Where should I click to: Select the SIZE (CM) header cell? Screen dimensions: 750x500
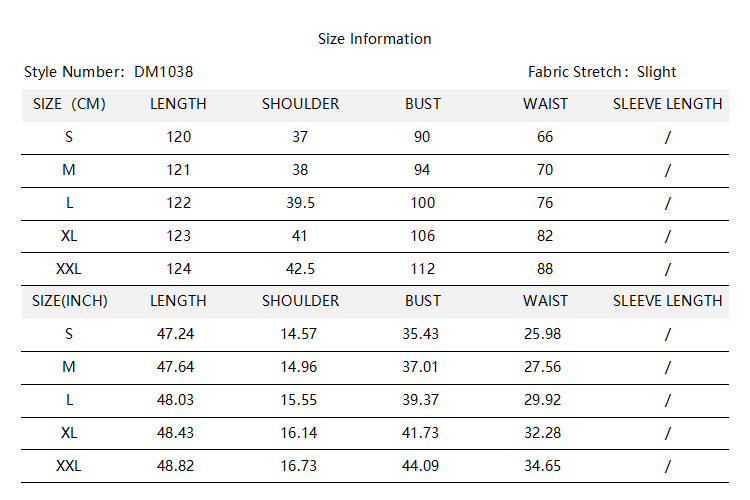click(69, 104)
